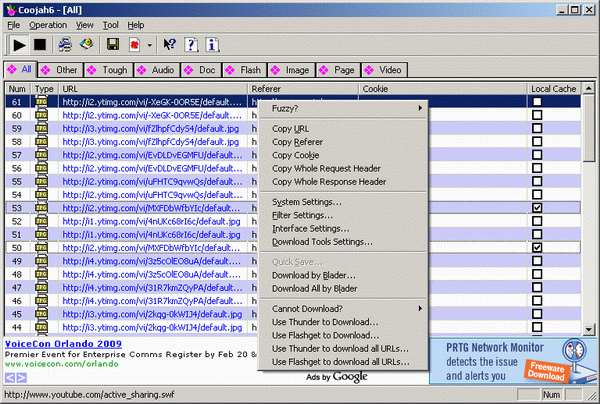Image resolution: width=600 pixels, height=404 pixels.
Task: Switch to the Video tab
Action: tap(384, 70)
